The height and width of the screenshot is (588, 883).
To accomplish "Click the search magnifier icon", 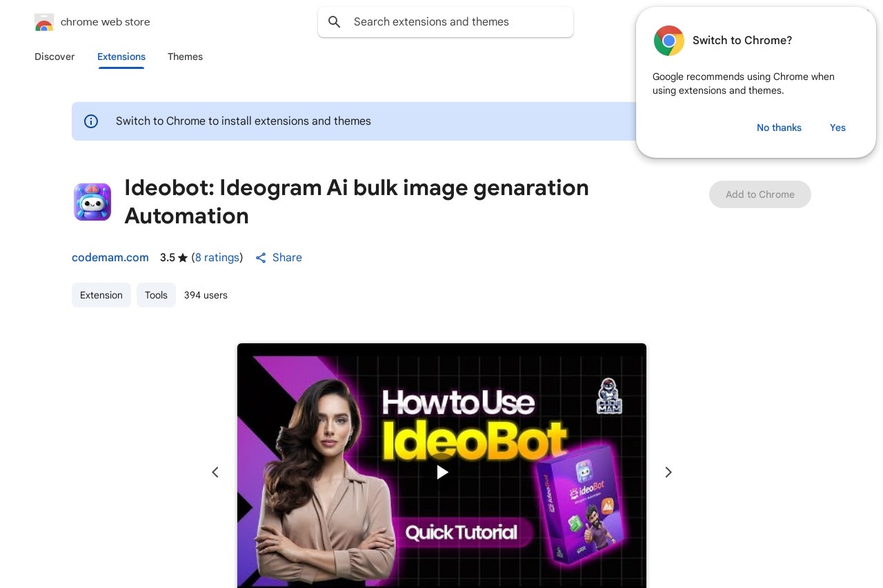I will pyautogui.click(x=335, y=22).
